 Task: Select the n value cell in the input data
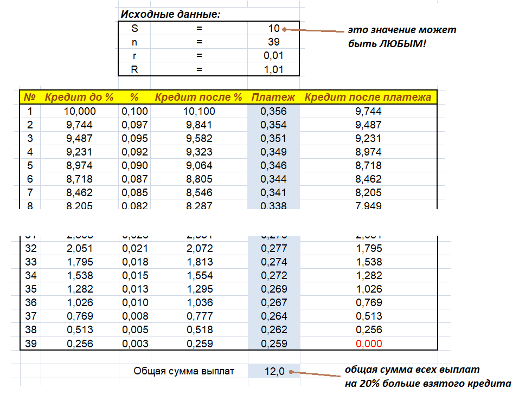click(x=273, y=42)
